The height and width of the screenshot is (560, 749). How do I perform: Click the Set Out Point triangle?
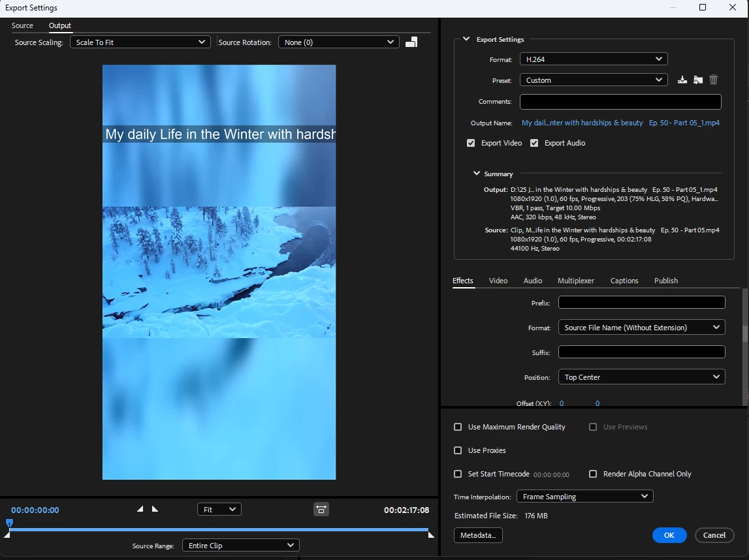click(155, 509)
